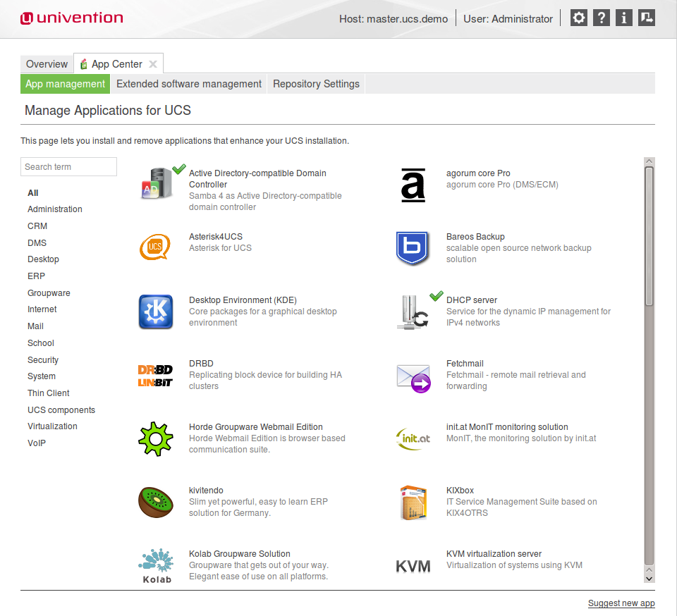Click the Search term input field
Viewport: 677px width, 616px height.
[68, 166]
